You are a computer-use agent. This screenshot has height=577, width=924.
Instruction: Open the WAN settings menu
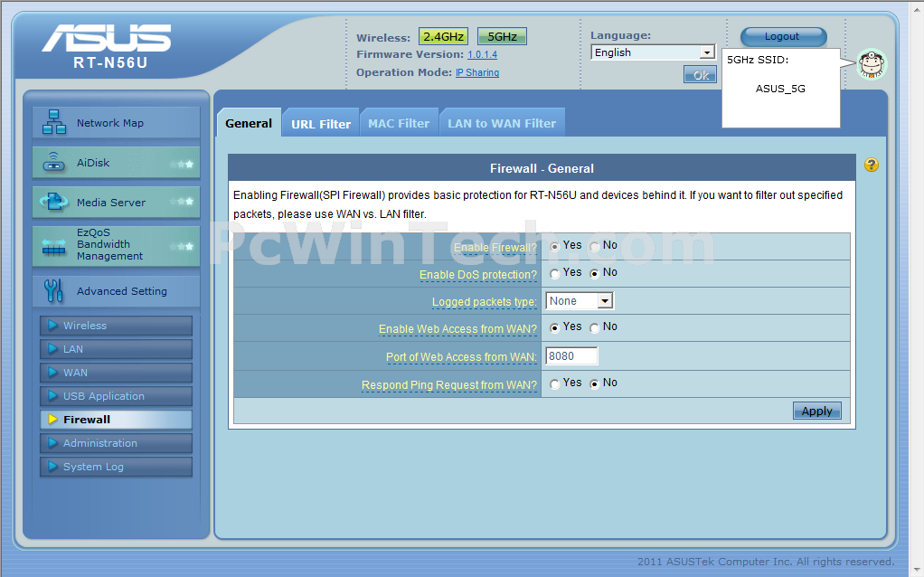pos(116,373)
